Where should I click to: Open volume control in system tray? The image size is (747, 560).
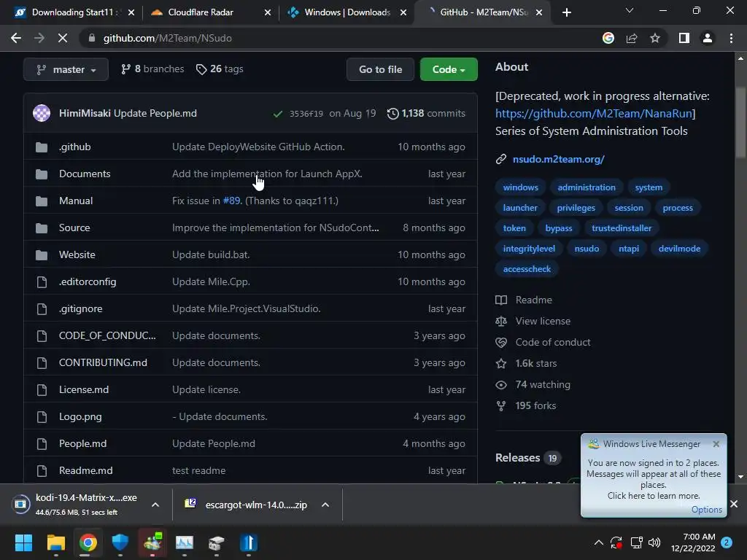click(x=654, y=542)
